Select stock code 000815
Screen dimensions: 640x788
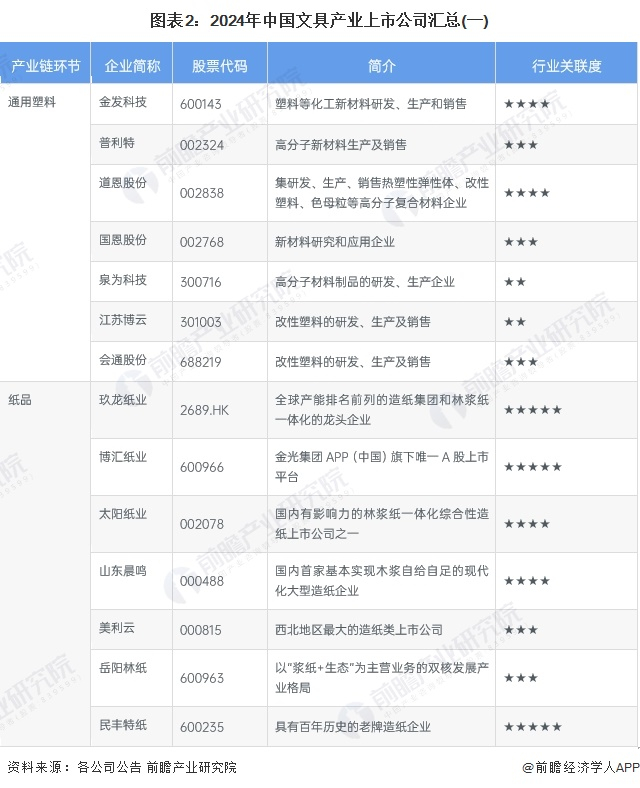click(x=200, y=630)
